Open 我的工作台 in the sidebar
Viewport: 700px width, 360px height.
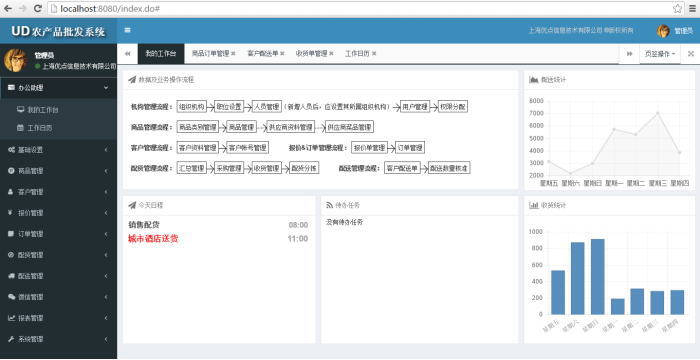(43, 109)
